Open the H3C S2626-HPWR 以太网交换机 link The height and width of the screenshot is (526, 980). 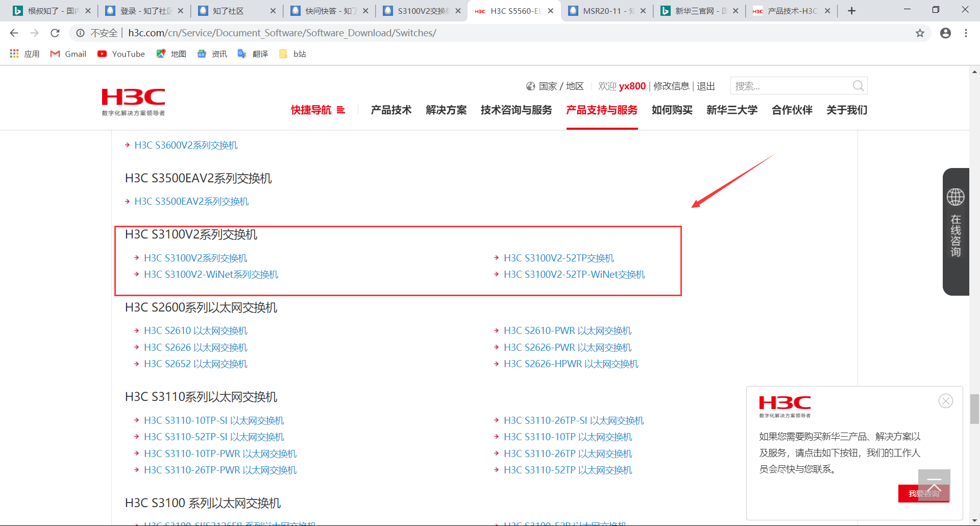[x=571, y=364]
